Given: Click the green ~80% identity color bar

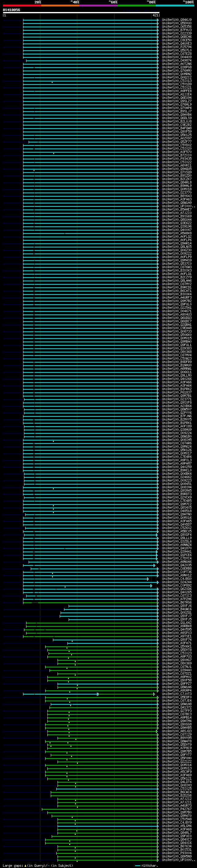Looking at the screenshot, I should point(137,6).
